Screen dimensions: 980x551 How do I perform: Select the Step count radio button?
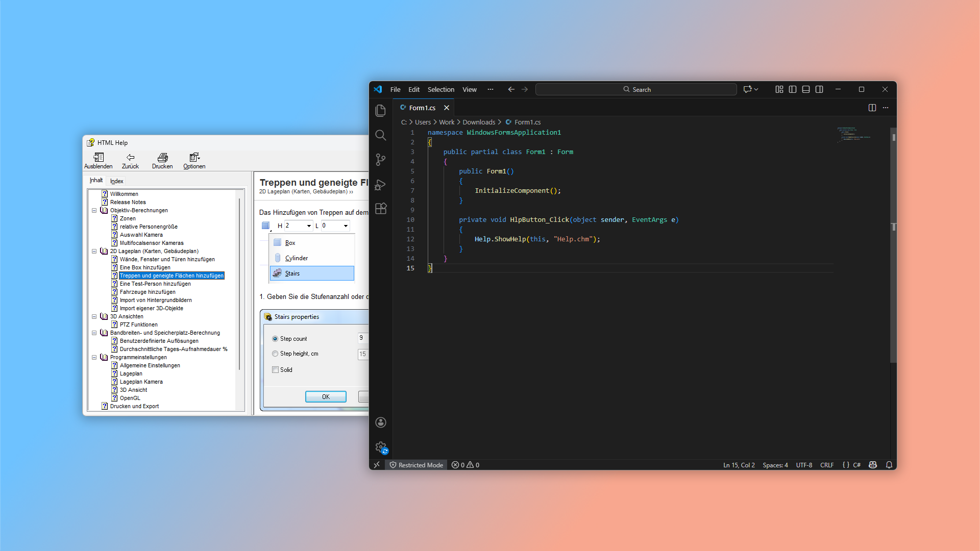(275, 339)
